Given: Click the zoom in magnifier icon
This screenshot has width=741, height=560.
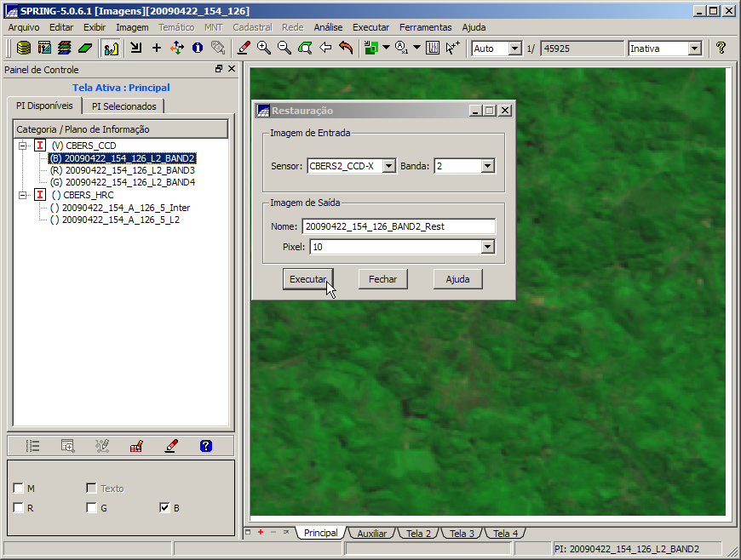Looking at the screenshot, I should pos(264,49).
